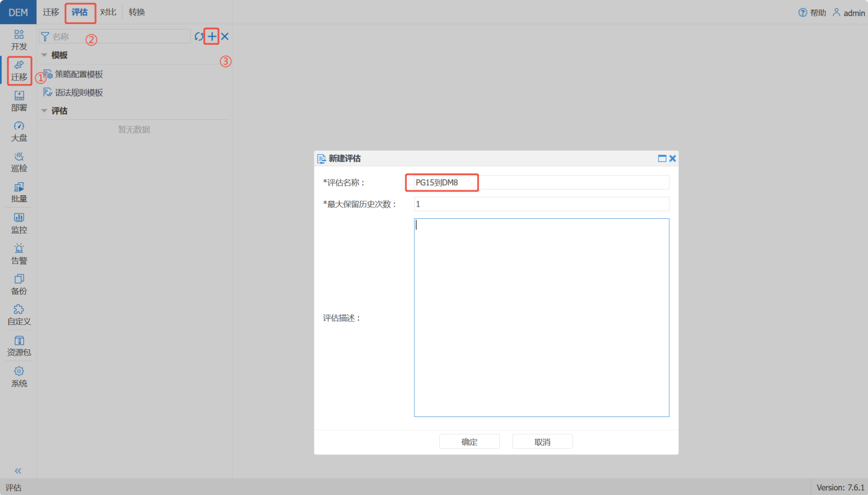
Task: Open the admin user menu
Action: (x=849, y=13)
